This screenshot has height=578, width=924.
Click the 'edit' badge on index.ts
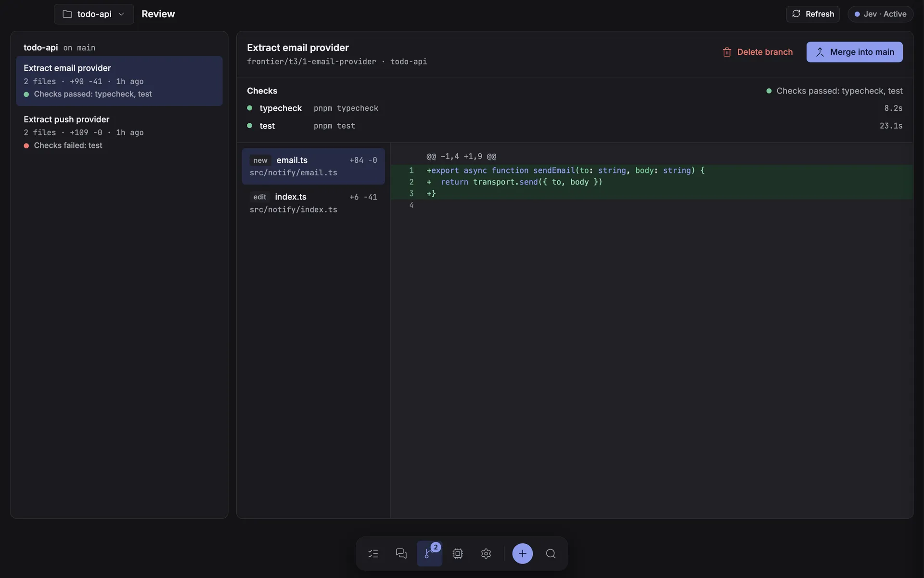[x=260, y=197]
